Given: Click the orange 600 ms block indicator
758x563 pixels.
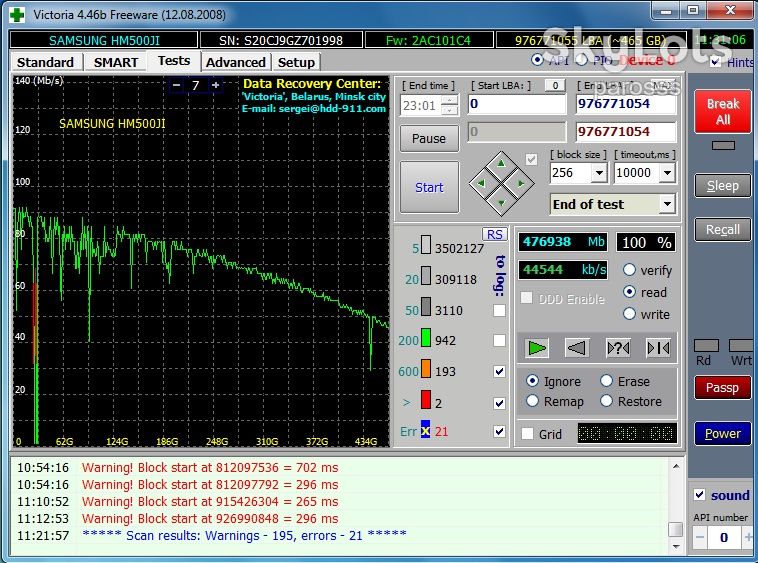Looking at the screenshot, I should coord(426,369).
